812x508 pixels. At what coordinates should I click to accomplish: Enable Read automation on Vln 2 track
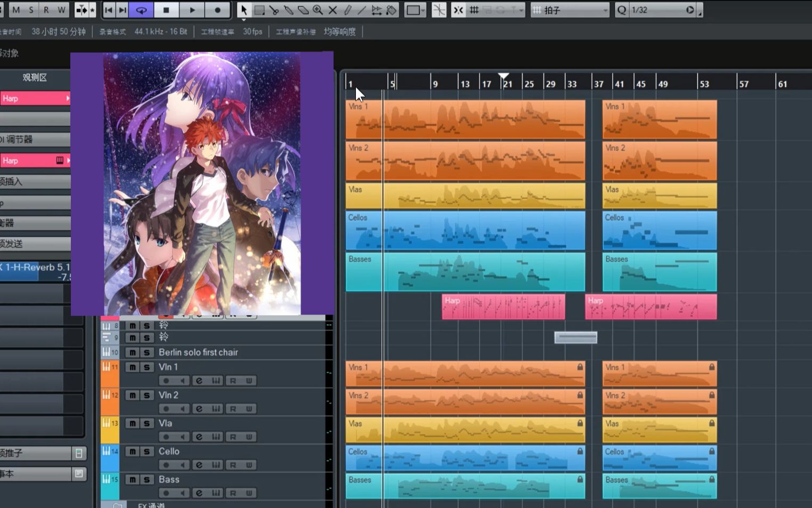233,409
